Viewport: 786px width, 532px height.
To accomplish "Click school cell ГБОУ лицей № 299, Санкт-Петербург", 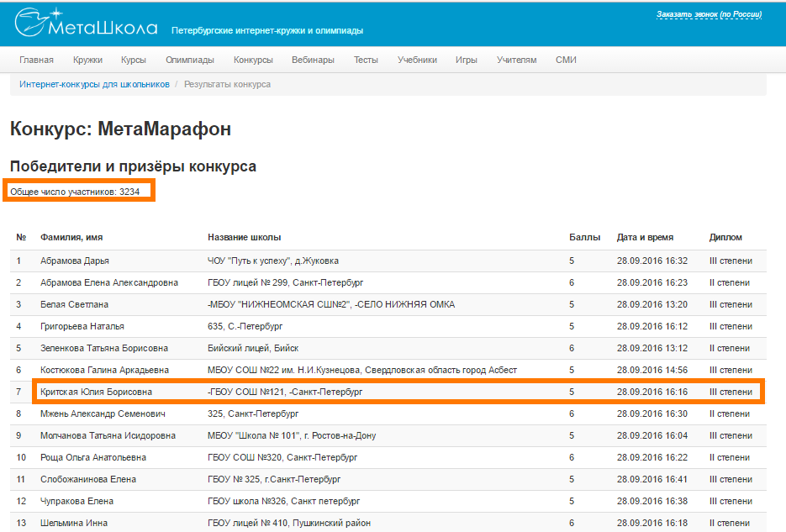I will tap(285, 282).
